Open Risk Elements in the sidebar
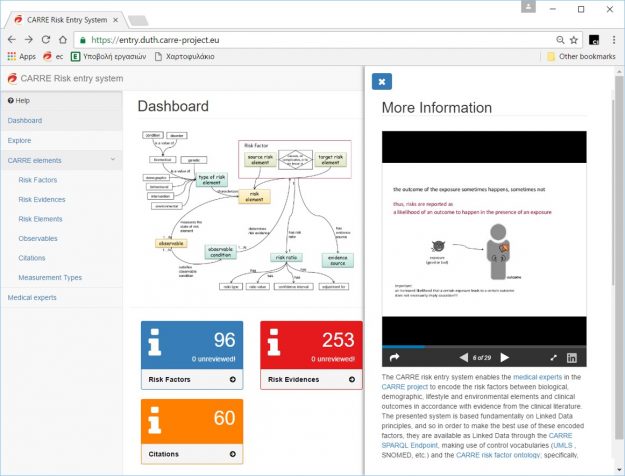Viewport: 625px width, 476px height. 40,219
